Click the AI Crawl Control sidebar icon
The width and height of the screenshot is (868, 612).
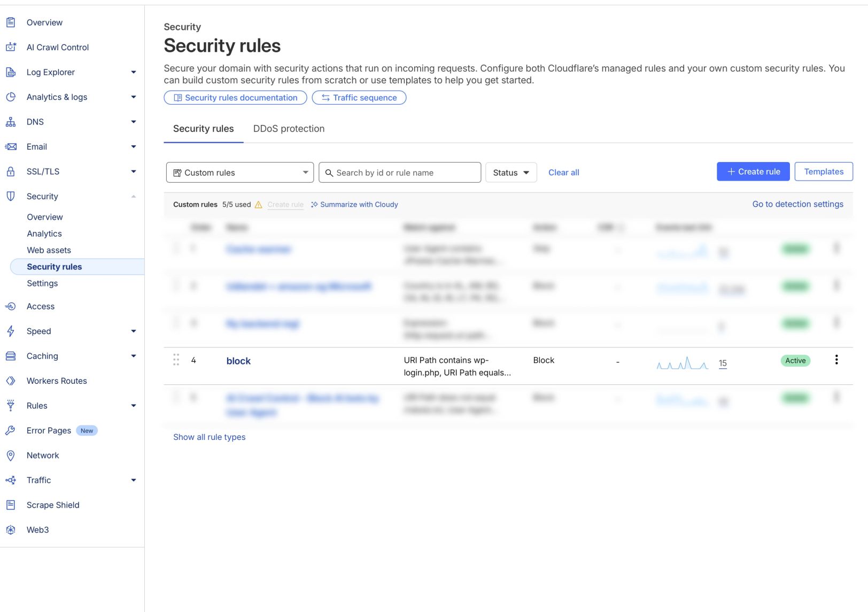[x=11, y=47]
